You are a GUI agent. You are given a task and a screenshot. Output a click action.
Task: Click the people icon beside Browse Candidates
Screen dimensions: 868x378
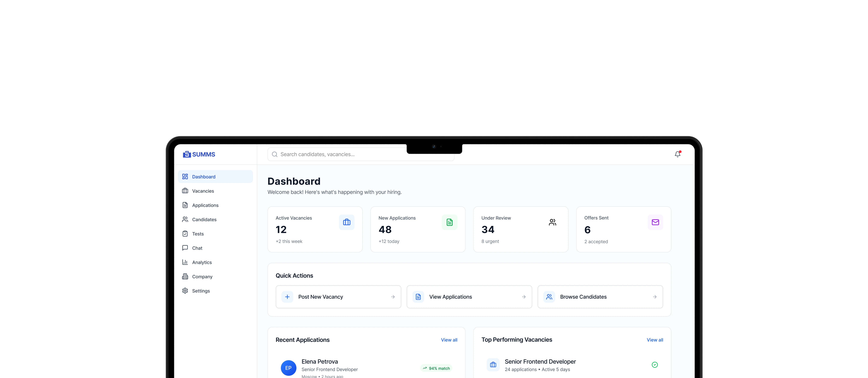(549, 297)
